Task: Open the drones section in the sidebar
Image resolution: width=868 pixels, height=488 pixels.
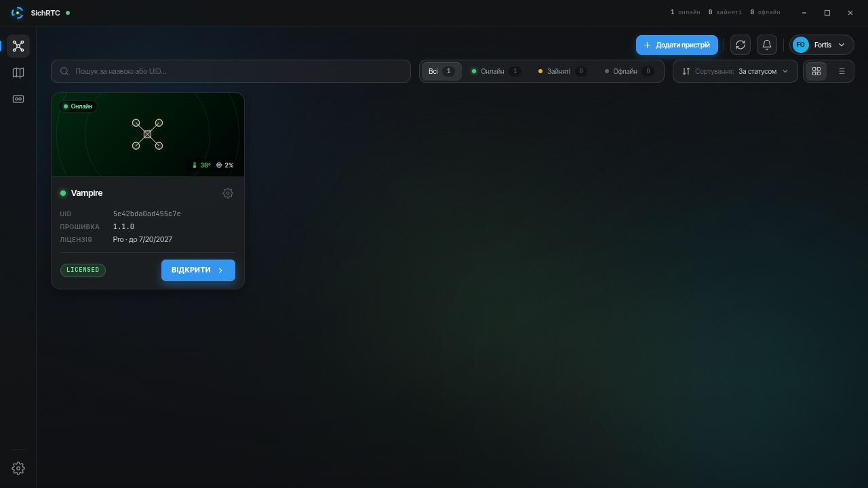Action: [x=18, y=46]
